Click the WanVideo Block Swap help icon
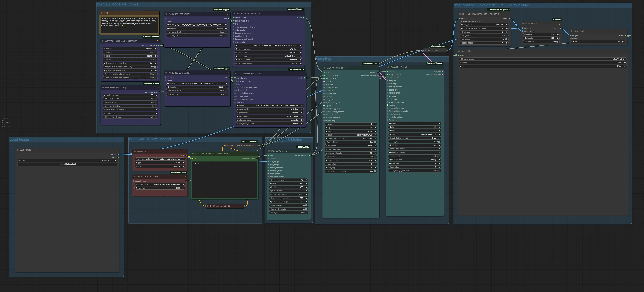The image size is (644, 292). [x=158, y=87]
